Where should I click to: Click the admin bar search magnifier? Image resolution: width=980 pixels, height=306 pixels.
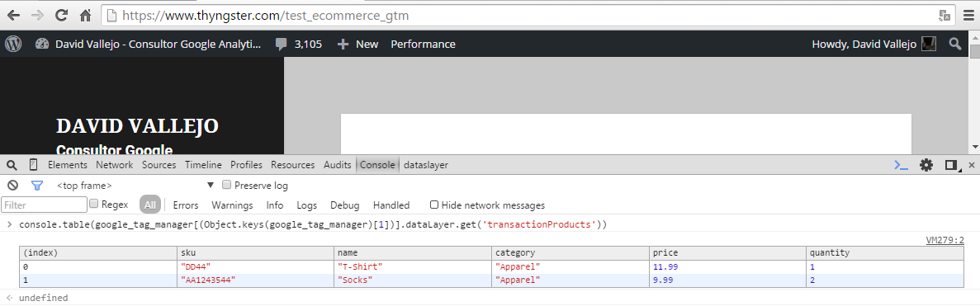pos(955,44)
